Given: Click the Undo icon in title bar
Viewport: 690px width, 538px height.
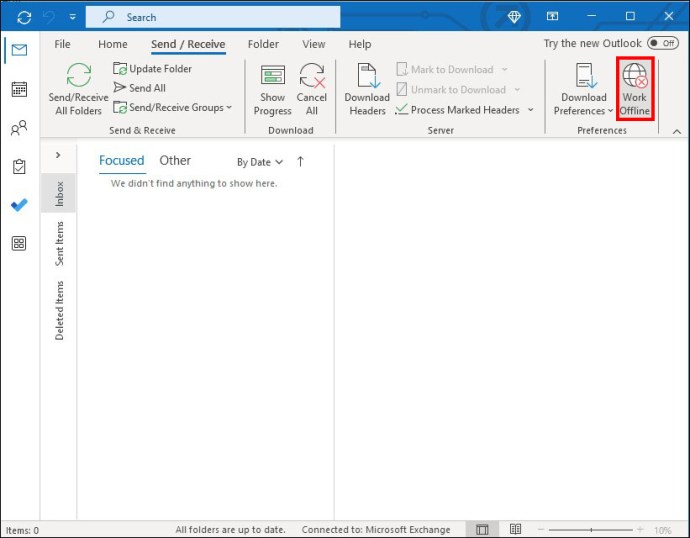Looking at the screenshot, I should (x=49, y=17).
